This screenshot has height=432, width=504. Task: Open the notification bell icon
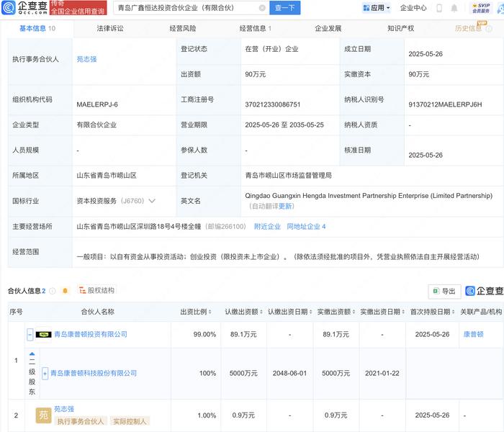[454, 8]
